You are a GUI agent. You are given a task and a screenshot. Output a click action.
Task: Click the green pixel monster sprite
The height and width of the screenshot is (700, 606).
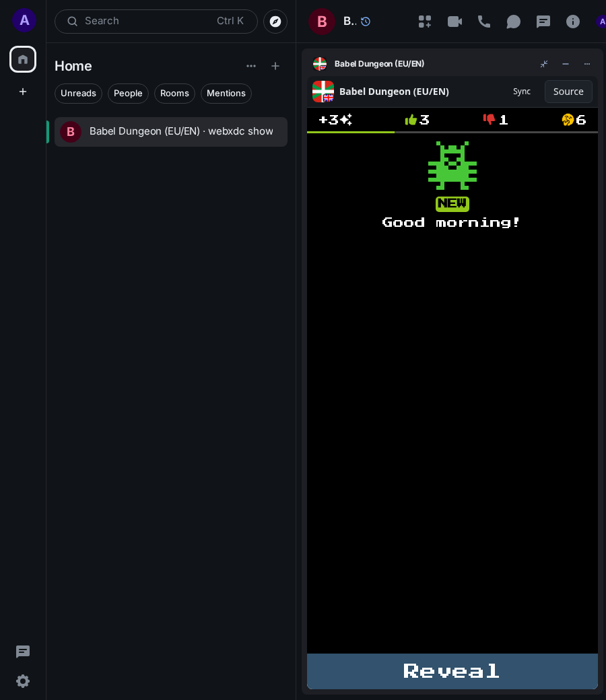coord(452,166)
